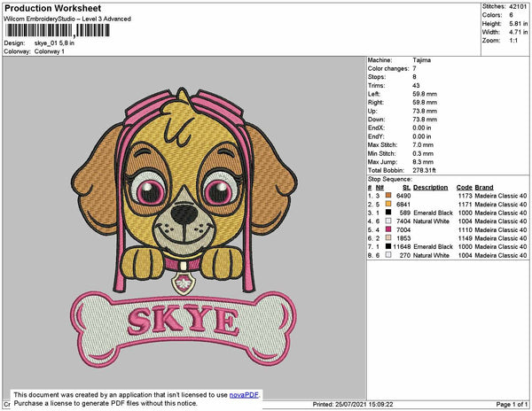Select beige swatch in the 1853 stitches row
Viewport: 532px width, 411px height.
[x=388, y=238]
